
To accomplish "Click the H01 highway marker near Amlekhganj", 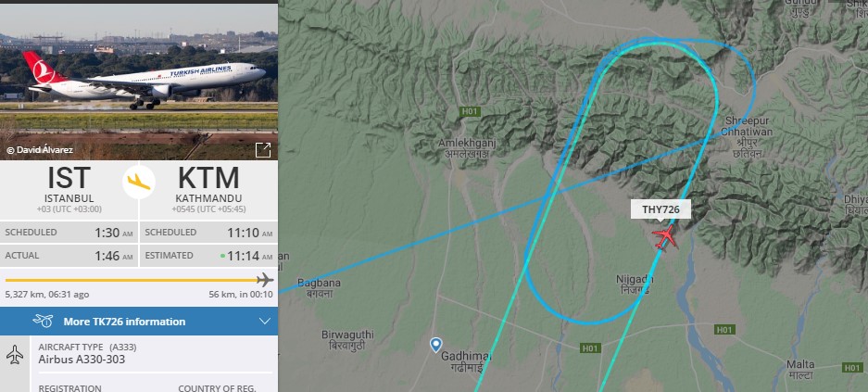I will coord(470,112).
